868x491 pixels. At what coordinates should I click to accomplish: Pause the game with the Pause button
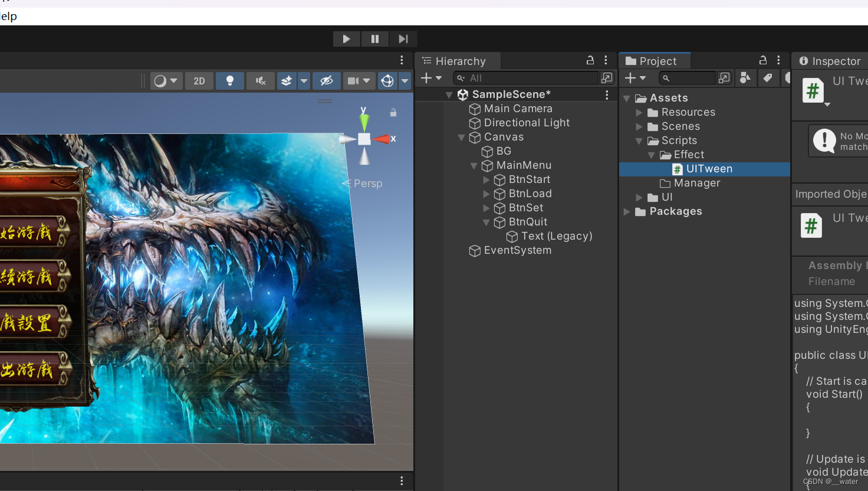(x=374, y=39)
